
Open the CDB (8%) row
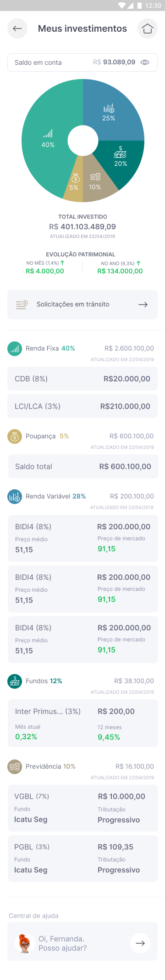(82, 379)
